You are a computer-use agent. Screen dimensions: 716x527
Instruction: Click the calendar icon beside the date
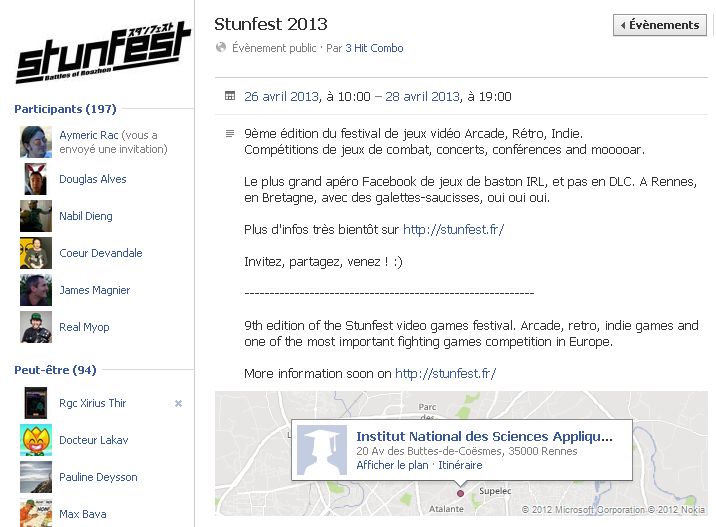(x=230, y=96)
